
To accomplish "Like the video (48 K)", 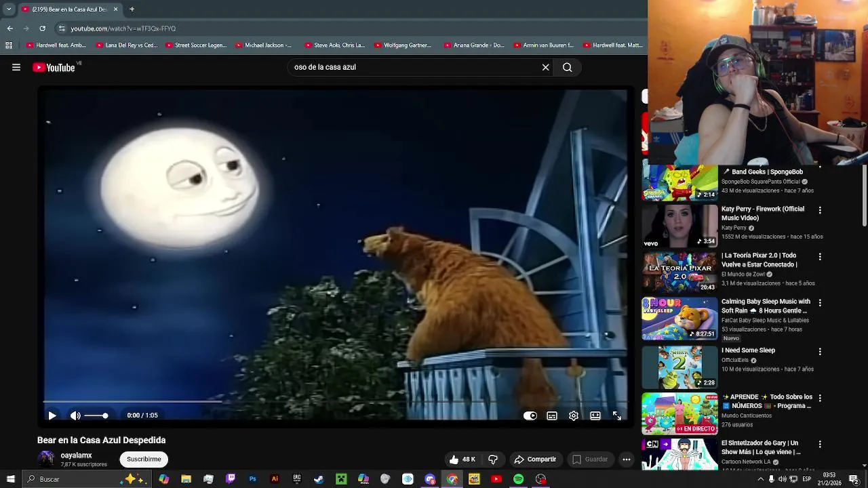I will pos(462,459).
